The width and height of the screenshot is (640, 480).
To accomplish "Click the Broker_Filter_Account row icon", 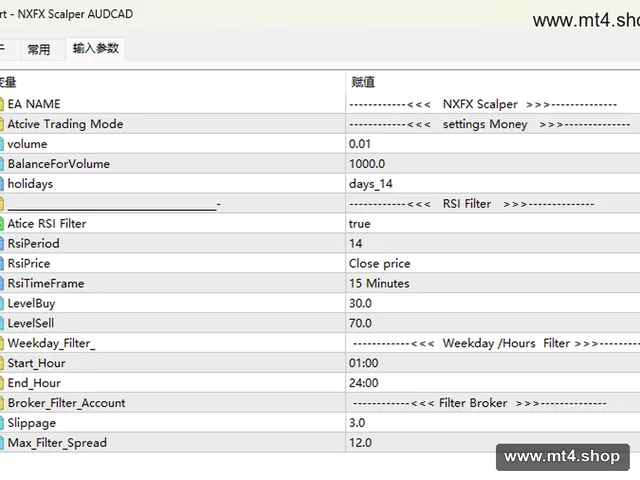I will pos(2,403).
